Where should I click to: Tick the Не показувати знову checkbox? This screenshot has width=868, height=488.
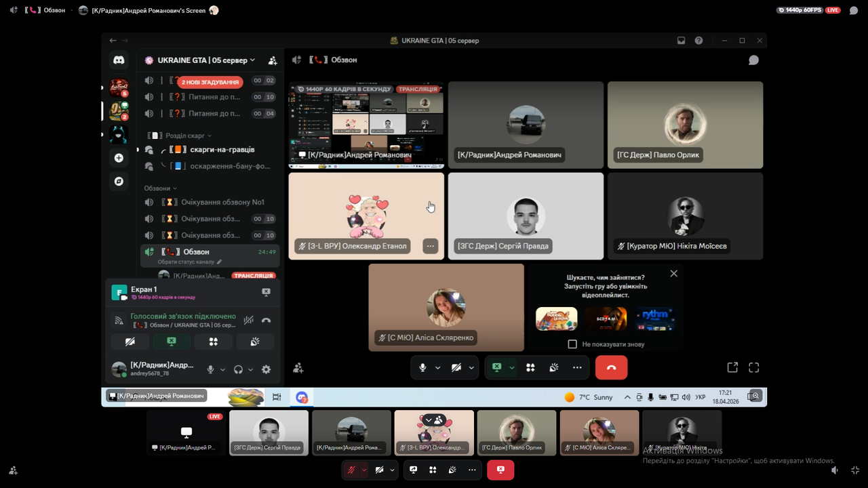click(x=572, y=344)
